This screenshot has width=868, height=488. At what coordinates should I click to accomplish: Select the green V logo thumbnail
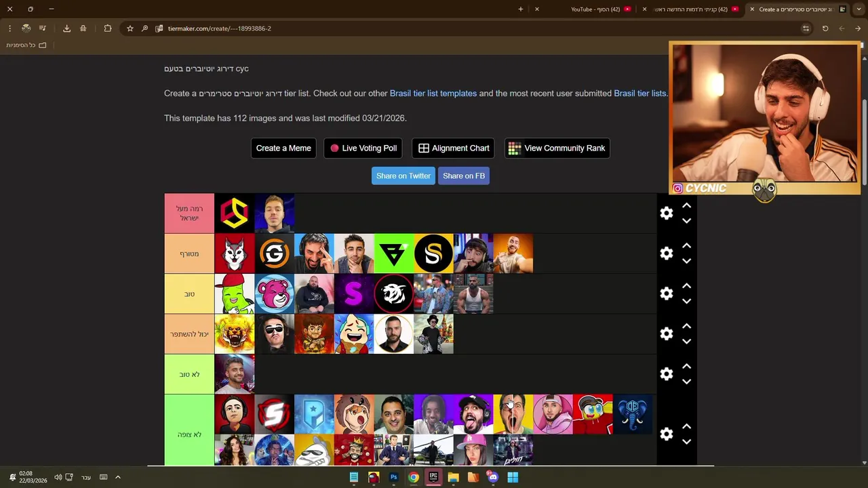(x=393, y=253)
